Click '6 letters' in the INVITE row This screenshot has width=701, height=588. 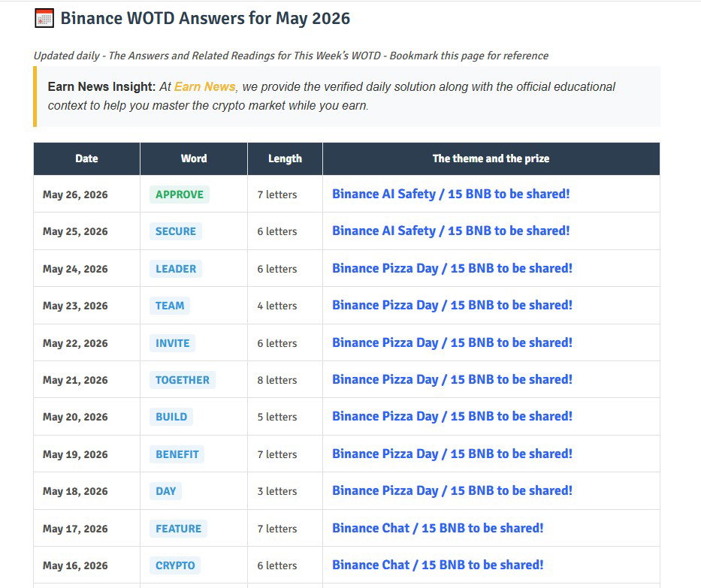click(x=277, y=343)
